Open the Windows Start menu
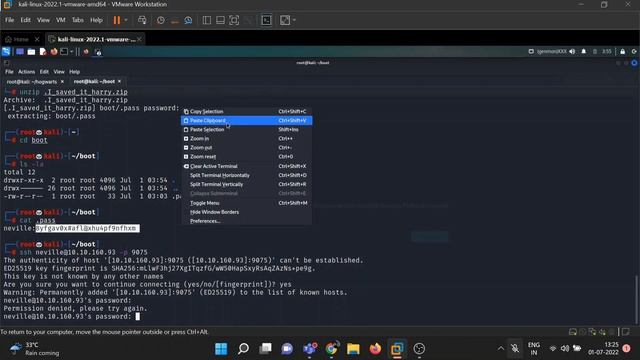Image resolution: width=640 pixels, height=360 pixels. tap(221, 349)
